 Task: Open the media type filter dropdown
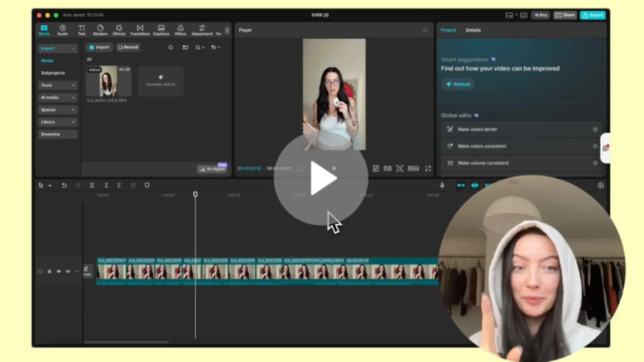point(215,47)
